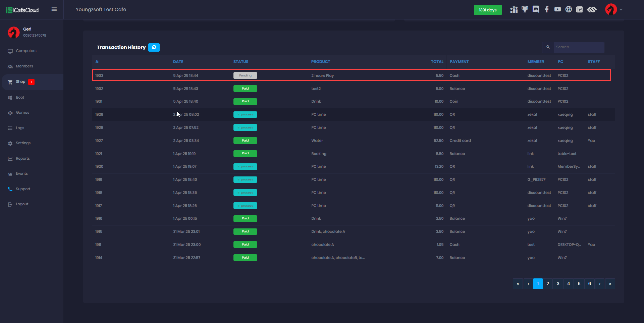Open the Computers sidebar section
This screenshot has height=323, width=644.
pos(26,51)
